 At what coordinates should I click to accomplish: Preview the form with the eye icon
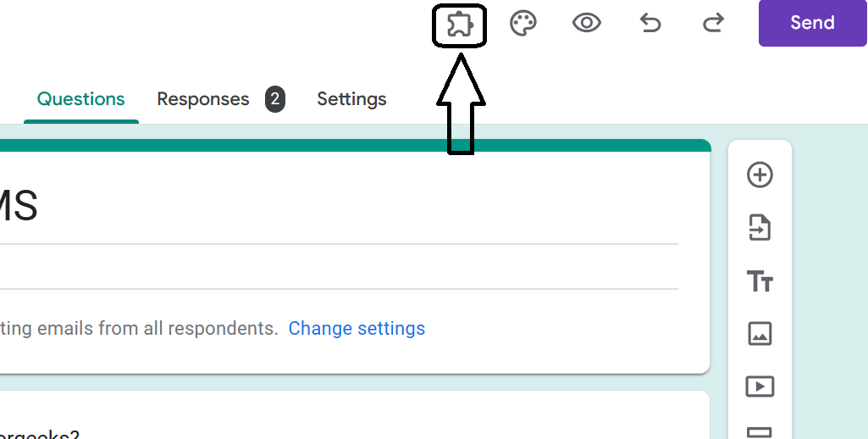586,23
